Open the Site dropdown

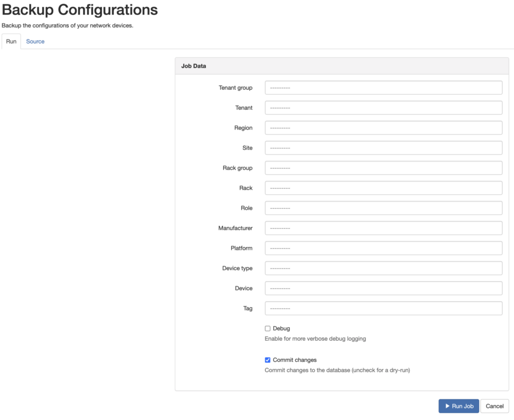point(383,148)
